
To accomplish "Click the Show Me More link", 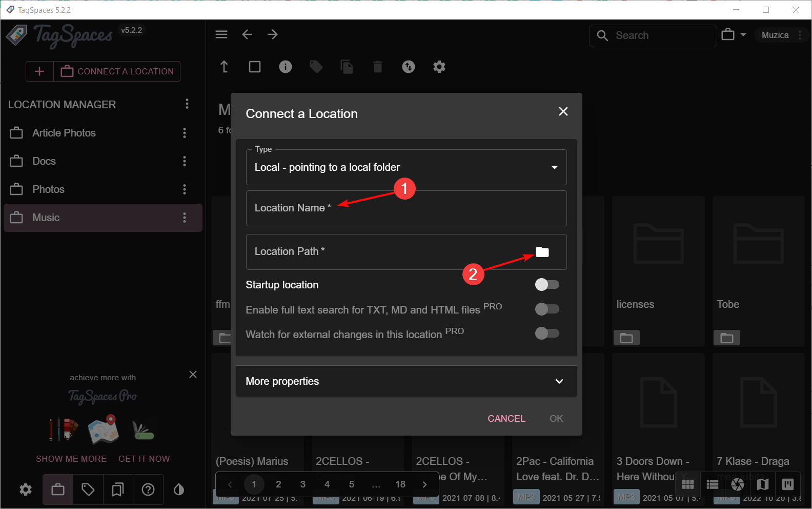I will click(71, 459).
